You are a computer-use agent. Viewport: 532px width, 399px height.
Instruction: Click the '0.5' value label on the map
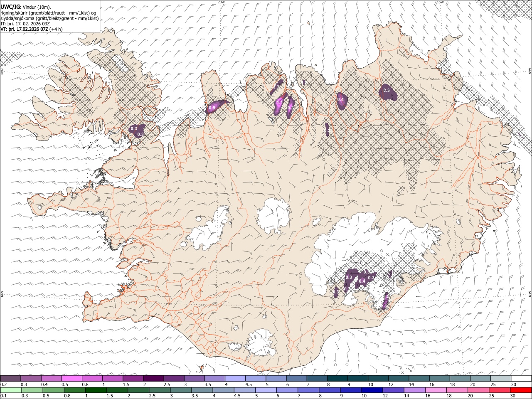pos(212,108)
